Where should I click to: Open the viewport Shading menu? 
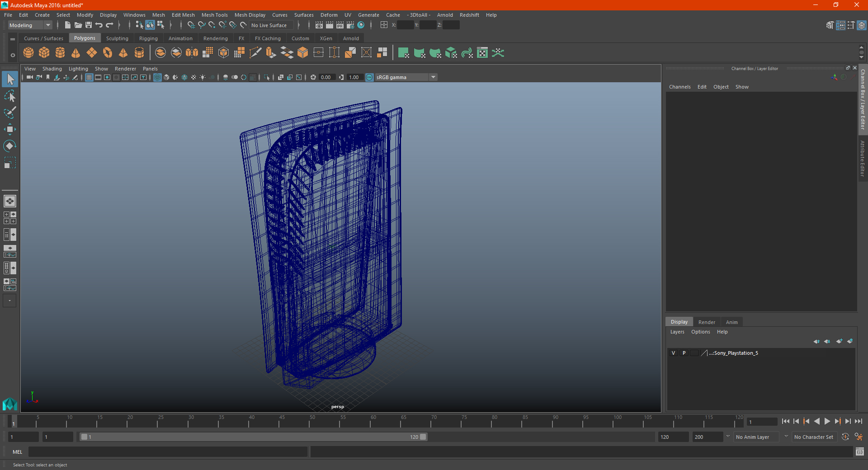pyautogui.click(x=52, y=69)
